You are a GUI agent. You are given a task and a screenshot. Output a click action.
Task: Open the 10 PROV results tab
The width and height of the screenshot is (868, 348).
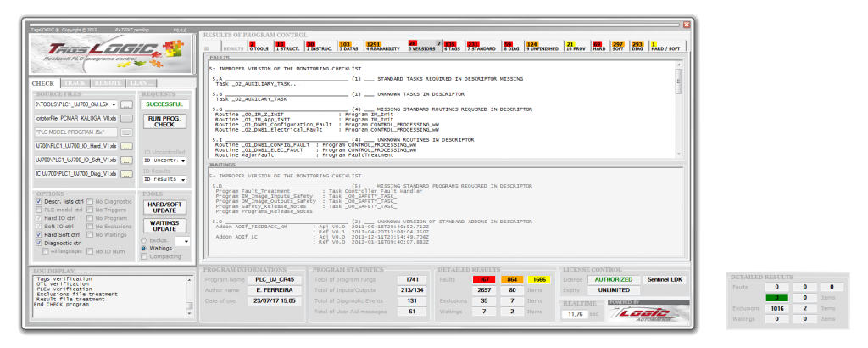[x=576, y=47]
